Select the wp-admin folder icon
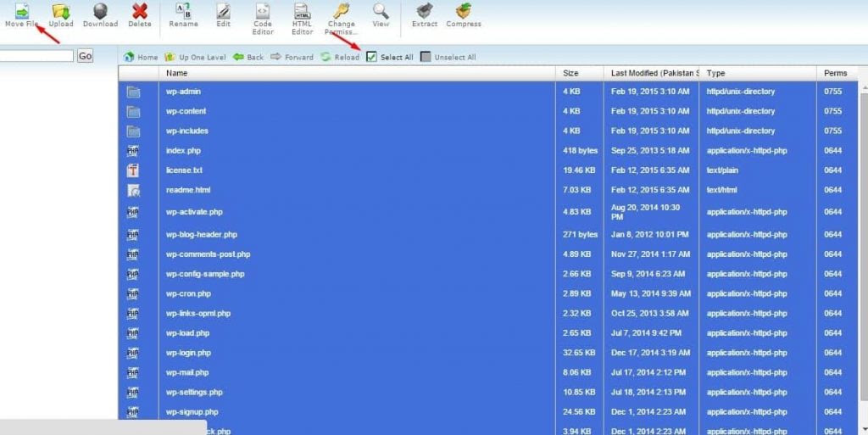The image size is (868, 435). pyautogui.click(x=133, y=92)
